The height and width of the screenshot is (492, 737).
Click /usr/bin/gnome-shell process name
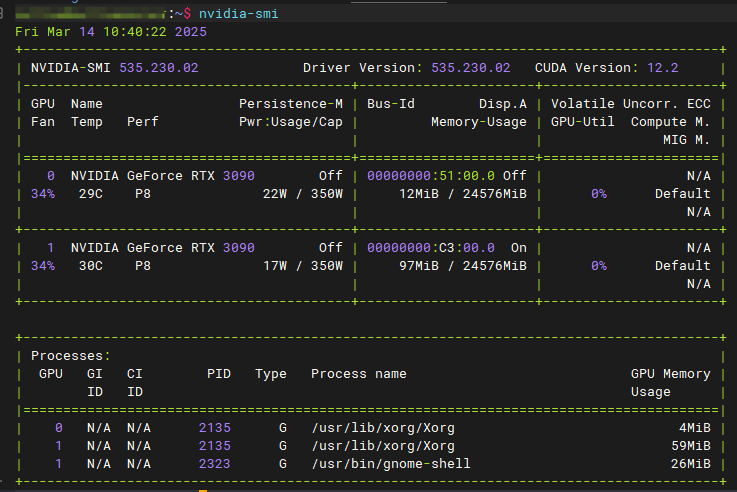pyautogui.click(x=391, y=464)
